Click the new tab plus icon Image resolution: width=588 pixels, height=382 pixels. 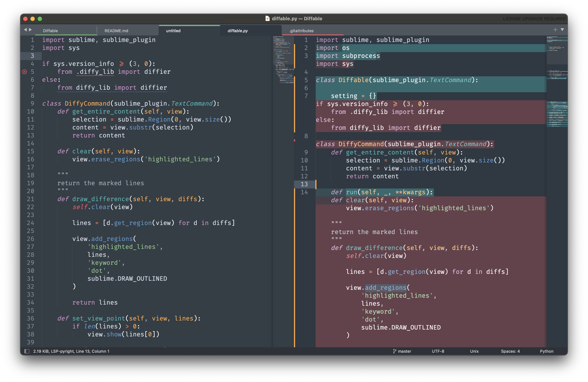coord(555,30)
